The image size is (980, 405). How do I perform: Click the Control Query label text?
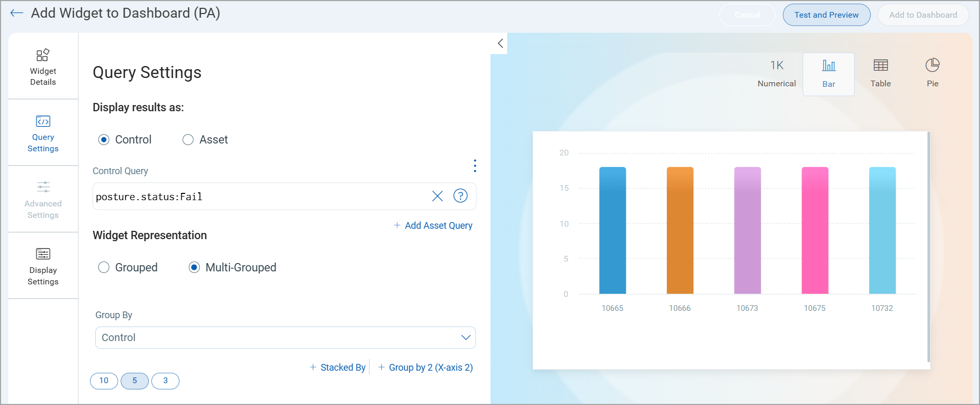(x=120, y=171)
